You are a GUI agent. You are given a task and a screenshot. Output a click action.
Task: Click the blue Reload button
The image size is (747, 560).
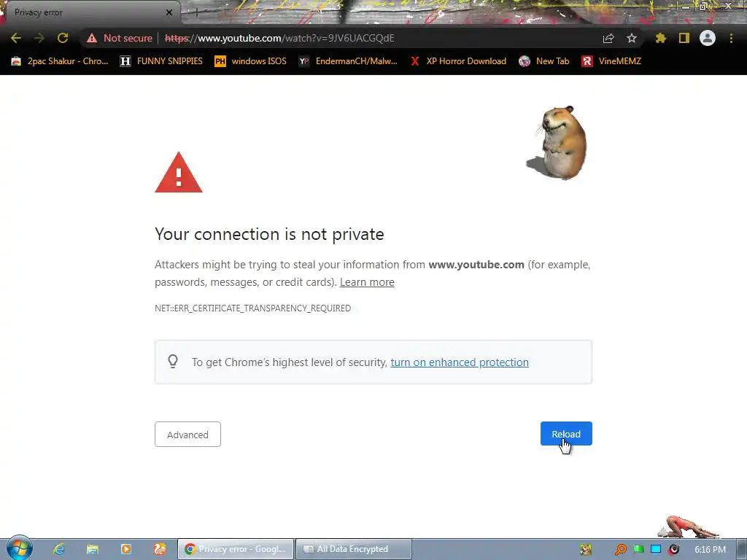click(x=566, y=434)
